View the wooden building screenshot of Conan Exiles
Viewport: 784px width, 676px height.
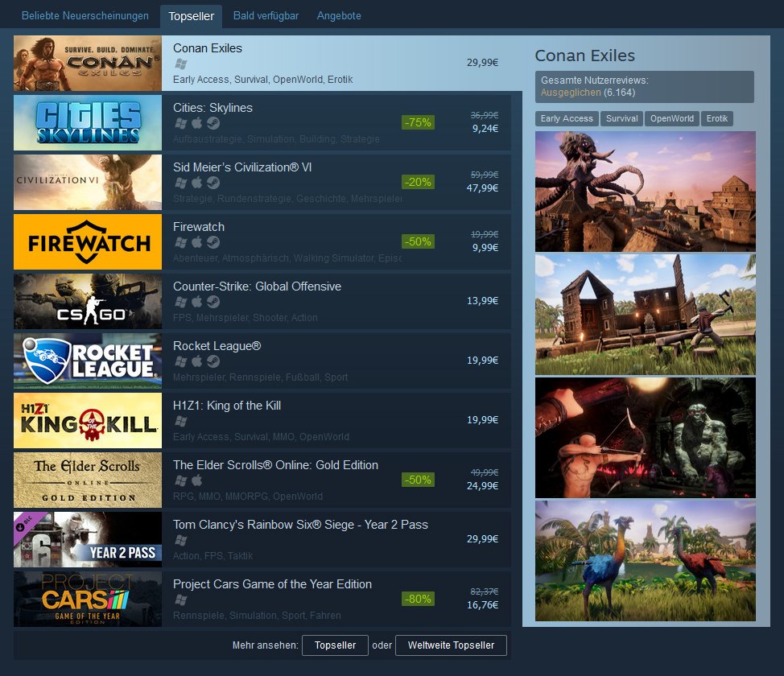point(645,315)
